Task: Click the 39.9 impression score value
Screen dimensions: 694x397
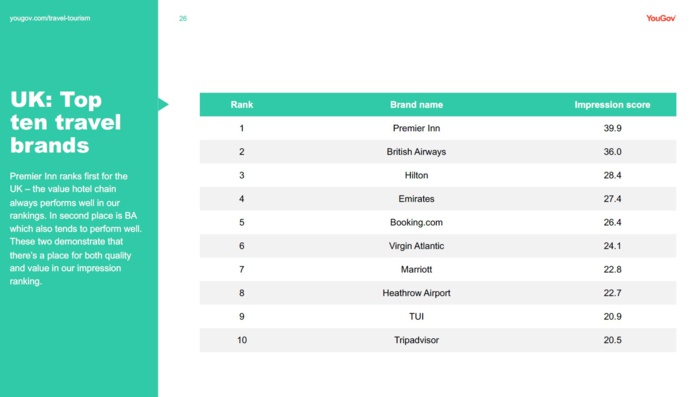Action: pos(612,128)
